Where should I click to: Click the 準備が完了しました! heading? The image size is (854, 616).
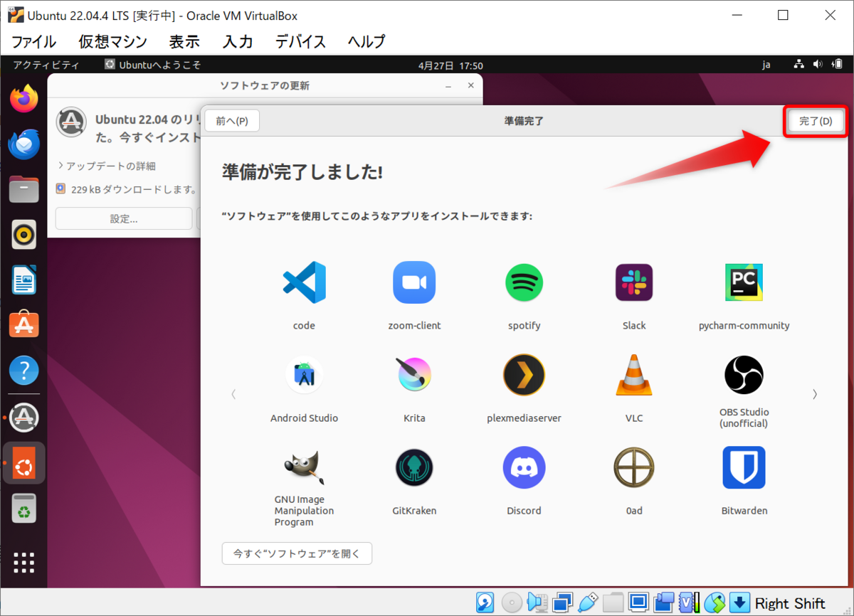tap(302, 171)
